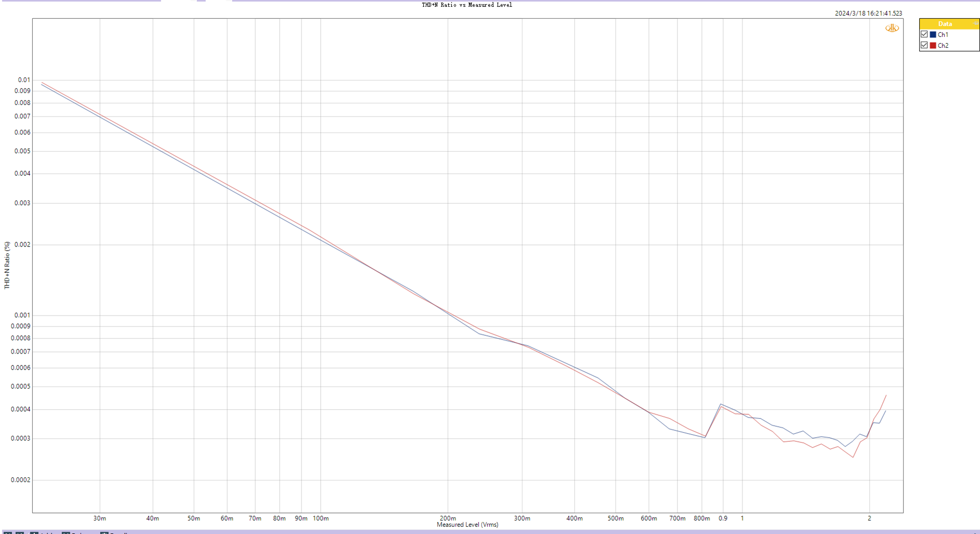
Task: Click the 500m X-axis tick label
Action: click(x=616, y=518)
